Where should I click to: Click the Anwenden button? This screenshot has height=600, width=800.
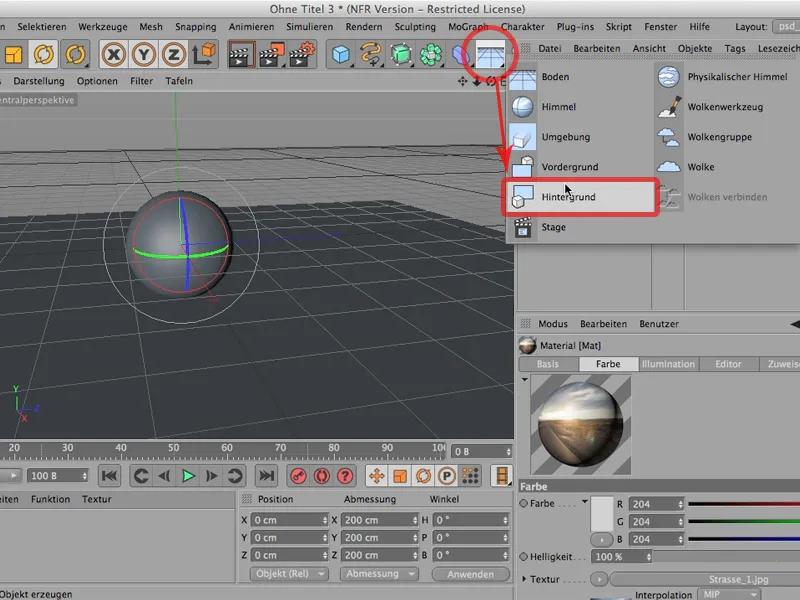tap(470, 574)
